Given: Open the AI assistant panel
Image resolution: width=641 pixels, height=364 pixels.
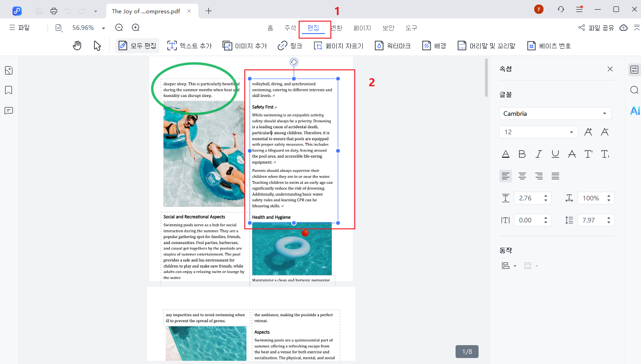Looking at the screenshot, I should click(x=635, y=110).
